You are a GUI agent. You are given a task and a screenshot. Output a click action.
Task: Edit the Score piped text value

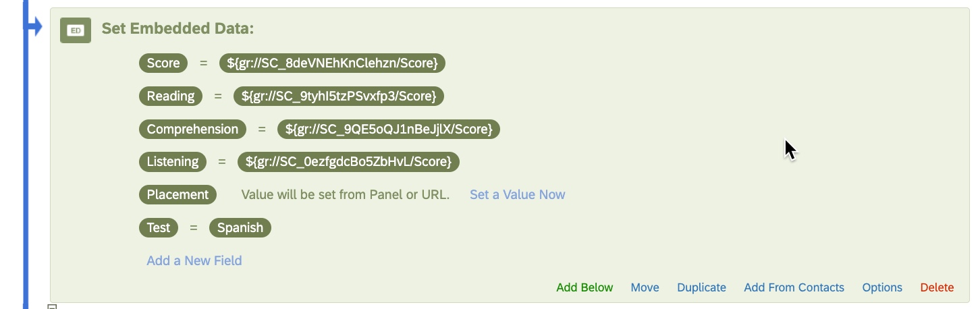[x=332, y=63]
